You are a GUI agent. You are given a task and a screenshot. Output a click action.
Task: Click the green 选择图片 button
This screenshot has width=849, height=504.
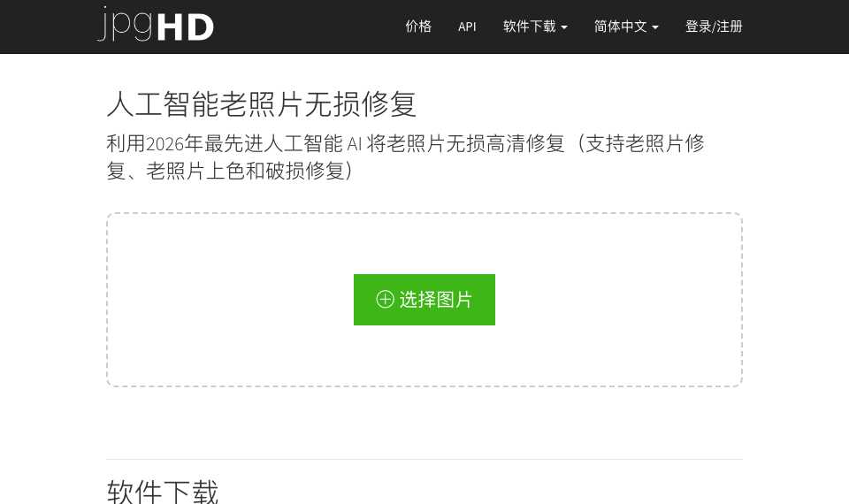pyautogui.click(x=424, y=300)
